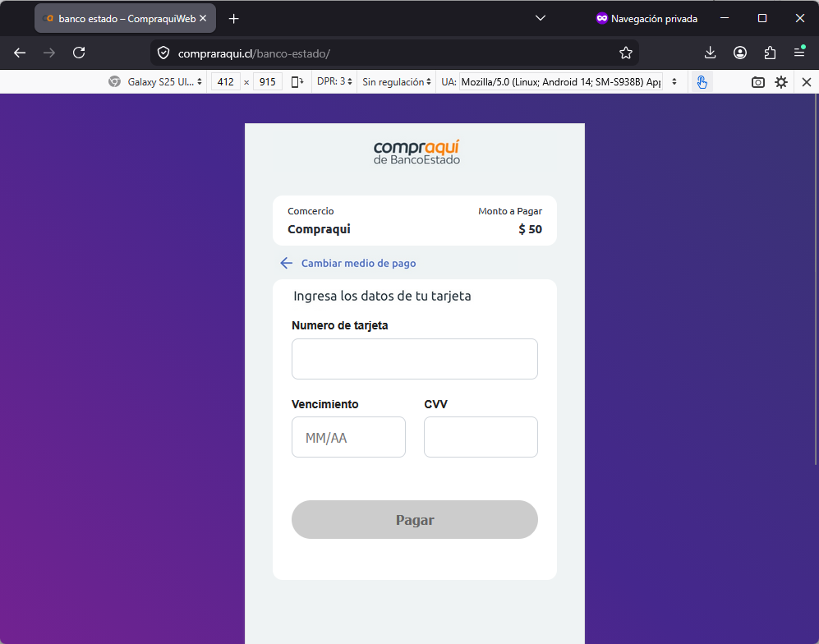Open a new browser tab

[233, 19]
